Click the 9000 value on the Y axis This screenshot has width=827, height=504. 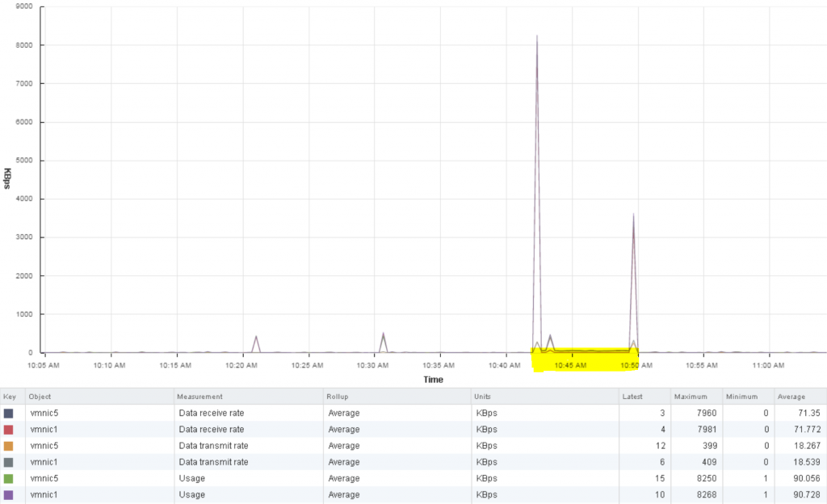(x=24, y=6)
